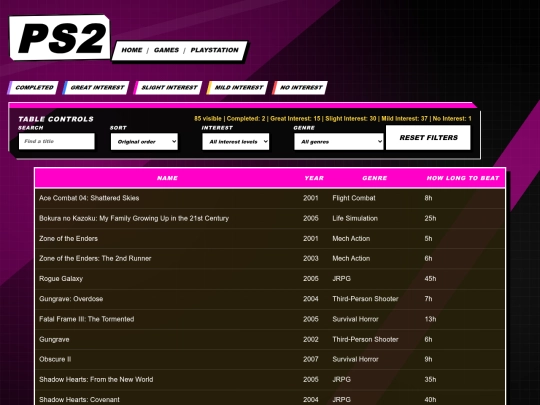The image size is (540, 405).
Task: Click the PS2 logo
Action: (60, 38)
